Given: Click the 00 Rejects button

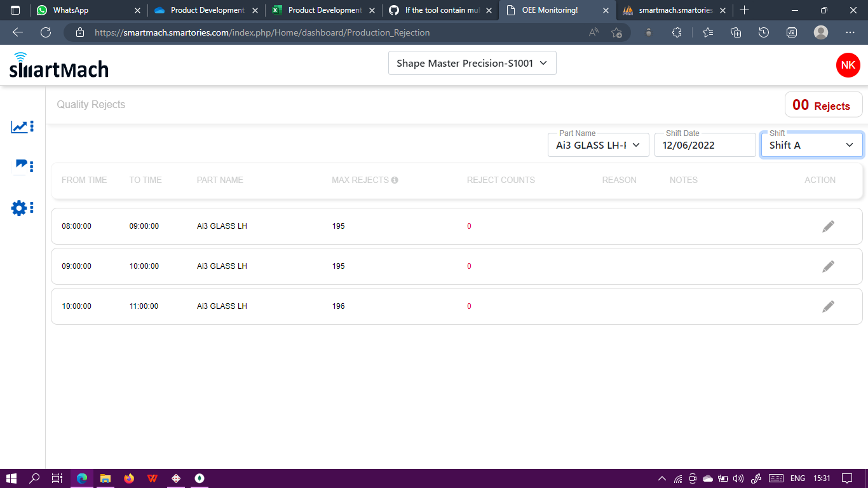Looking at the screenshot, I should click(x=824, y=104).
